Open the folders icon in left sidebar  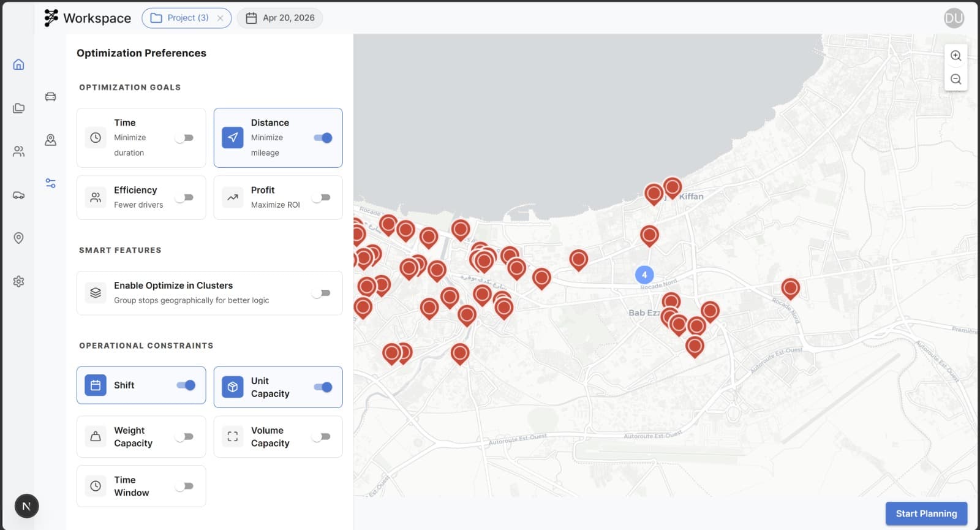point(18,108)
